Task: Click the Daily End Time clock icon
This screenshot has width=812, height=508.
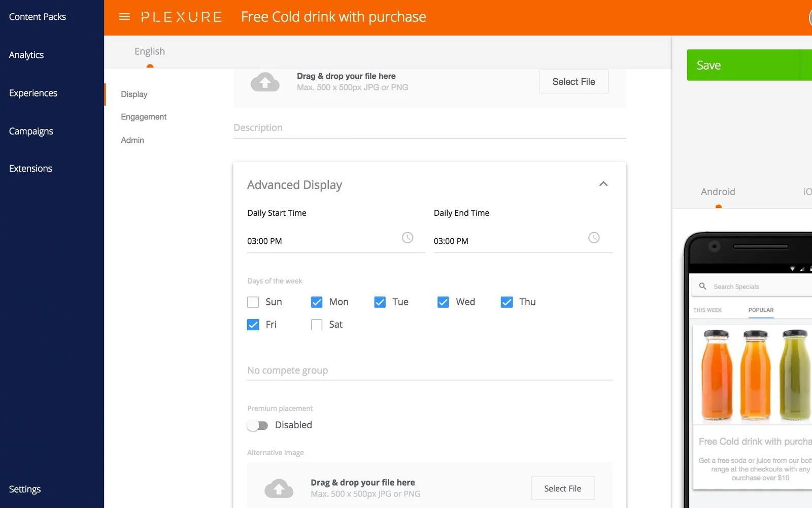Action: coord(594,237)
